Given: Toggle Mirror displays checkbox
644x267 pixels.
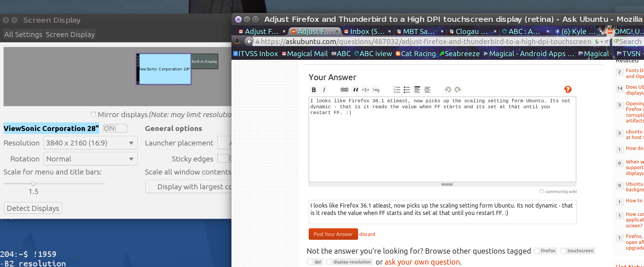Looking at the screenshot, I should pyautogui.click(x=94, y=114).
